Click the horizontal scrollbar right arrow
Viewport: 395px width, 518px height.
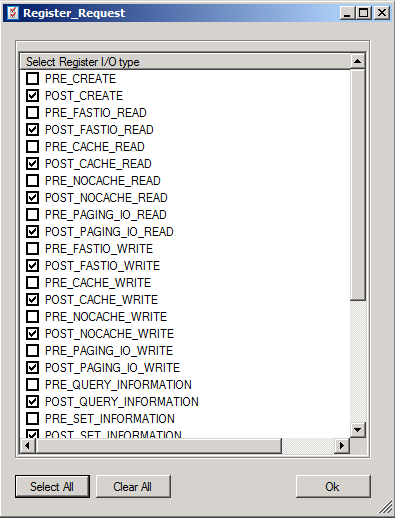pos(341,446)
